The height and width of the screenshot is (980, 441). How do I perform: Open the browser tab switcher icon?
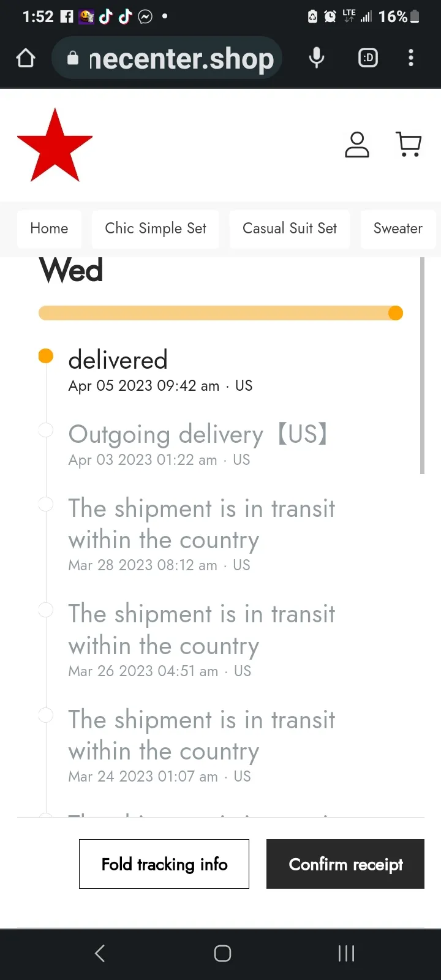click(368, 58)
